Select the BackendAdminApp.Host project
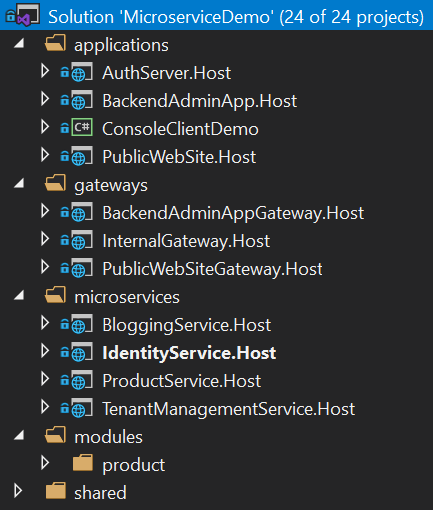 pyautogui.click(x=199, y=101)
